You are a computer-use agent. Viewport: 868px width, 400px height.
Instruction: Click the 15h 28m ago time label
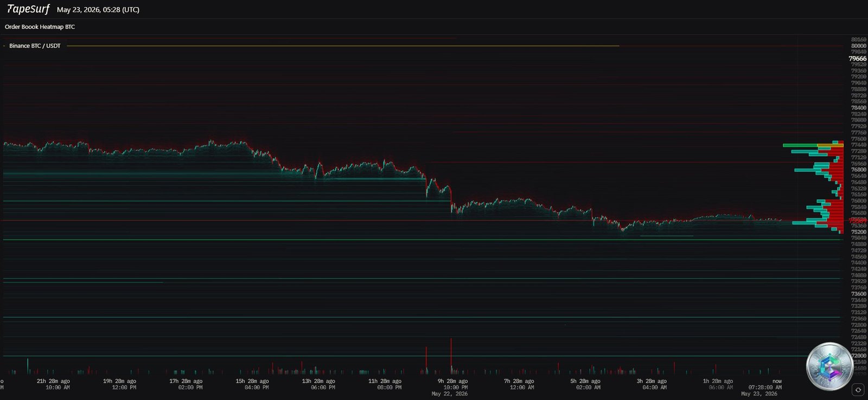[x=252, y=381]
